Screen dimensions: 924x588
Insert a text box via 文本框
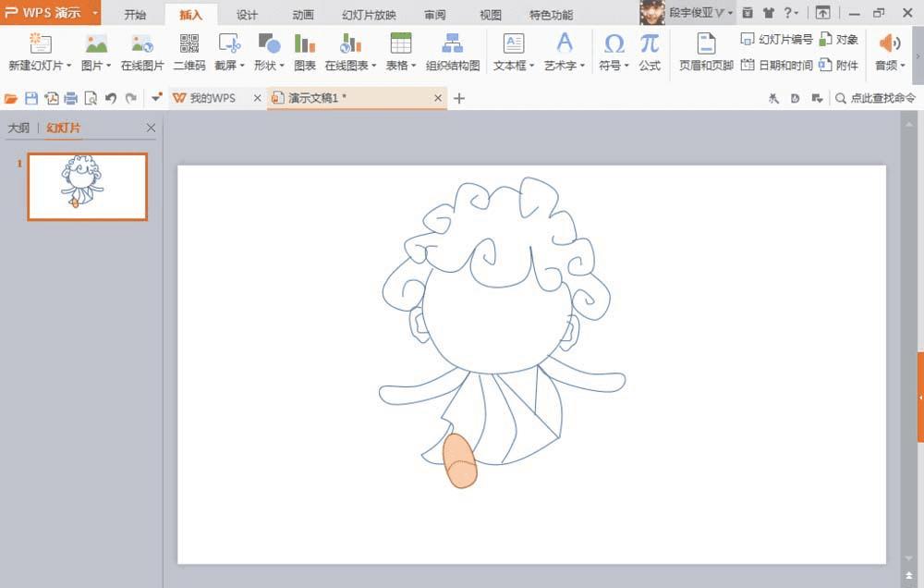(x=513, y=43)
